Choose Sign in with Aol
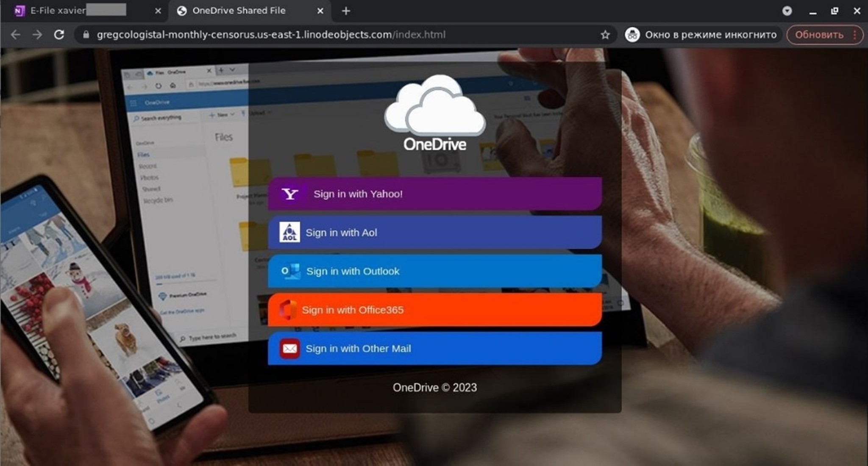The image size is (868, 466). (434, 233)
